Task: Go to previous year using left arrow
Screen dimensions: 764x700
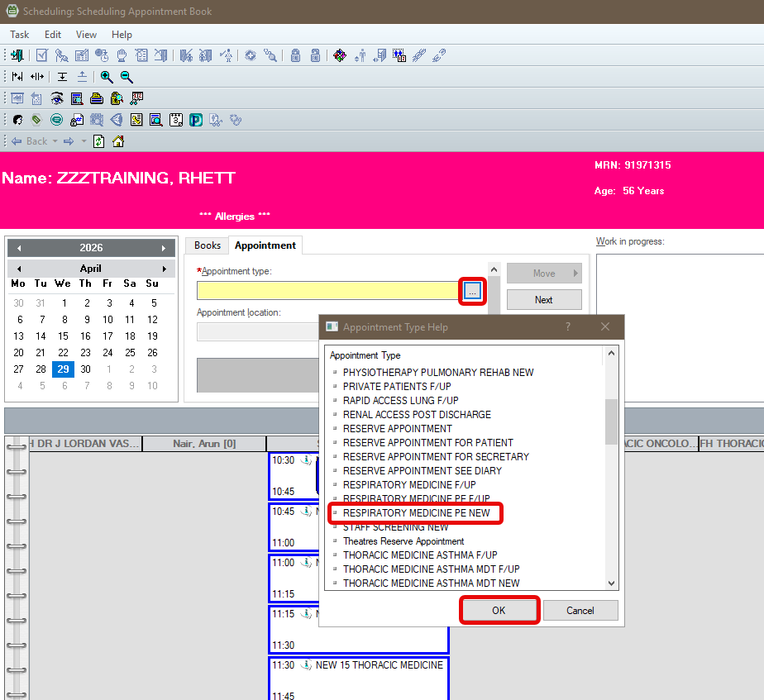Action: coord(19,248)
